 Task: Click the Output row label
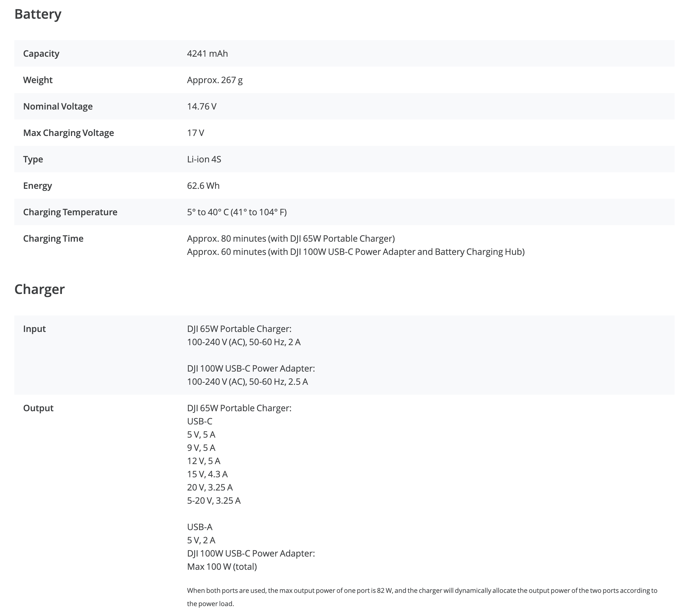(38, 408)
